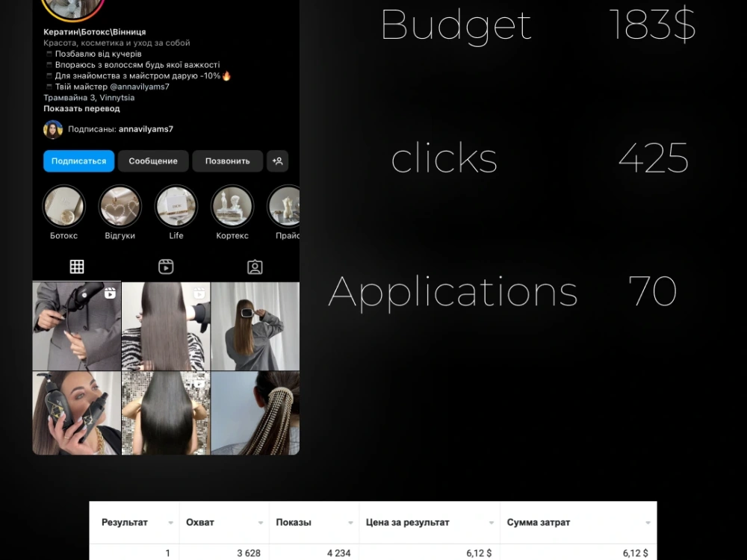Click the Результат column header text
The height and width of the screenshot is (560, 747).
pyautogui.click(x=124, y=523)
